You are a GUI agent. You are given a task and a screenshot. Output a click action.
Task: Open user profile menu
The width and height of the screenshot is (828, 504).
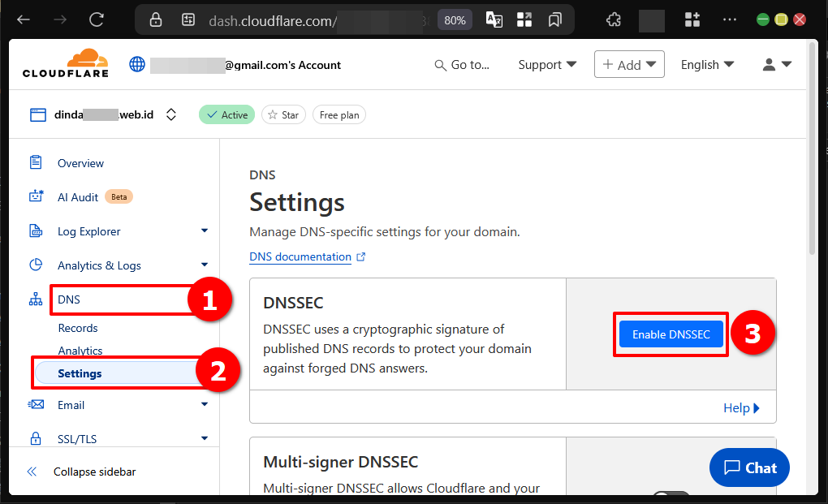point(777,64)
